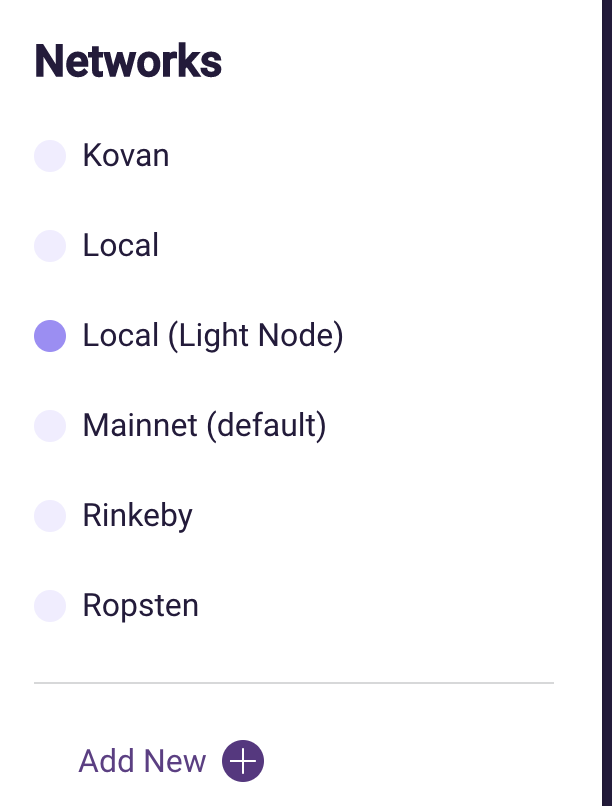Select the Kovan network radio button
This screenshot has height=806, width=612.
tap(50, 156)
